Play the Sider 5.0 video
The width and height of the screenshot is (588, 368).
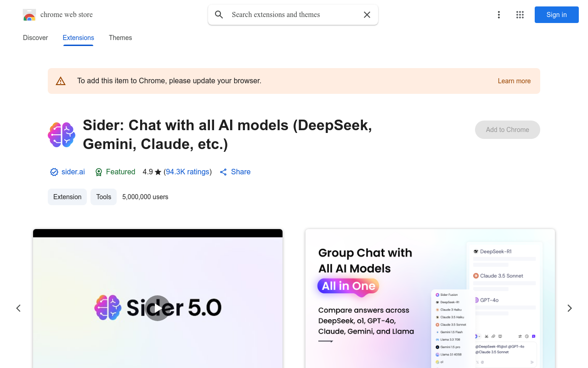tap(158, 308)
